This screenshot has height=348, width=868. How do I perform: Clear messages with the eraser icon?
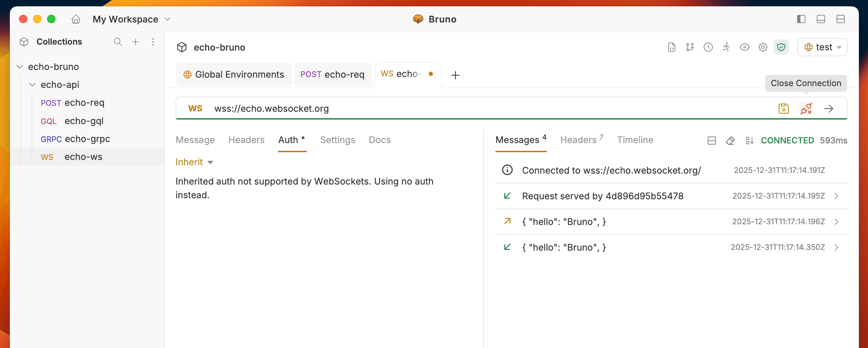(730, 141)
